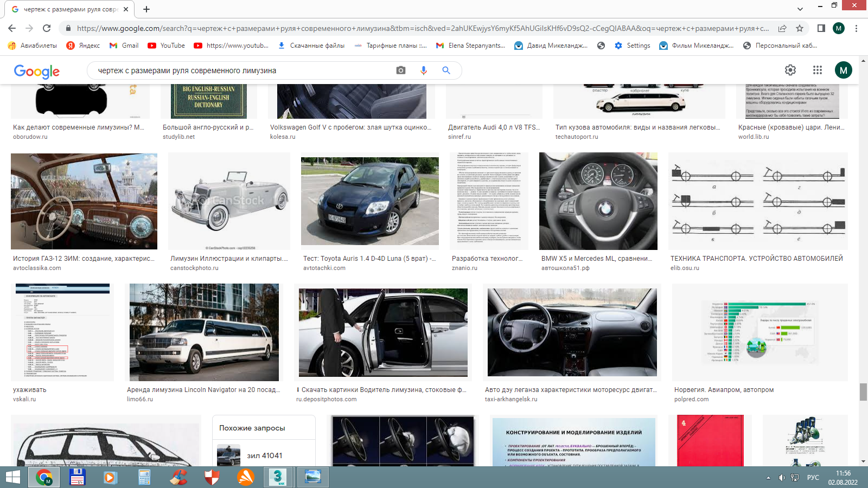
Task: Open Chrome from the taskbar
Action: point(44,477)
